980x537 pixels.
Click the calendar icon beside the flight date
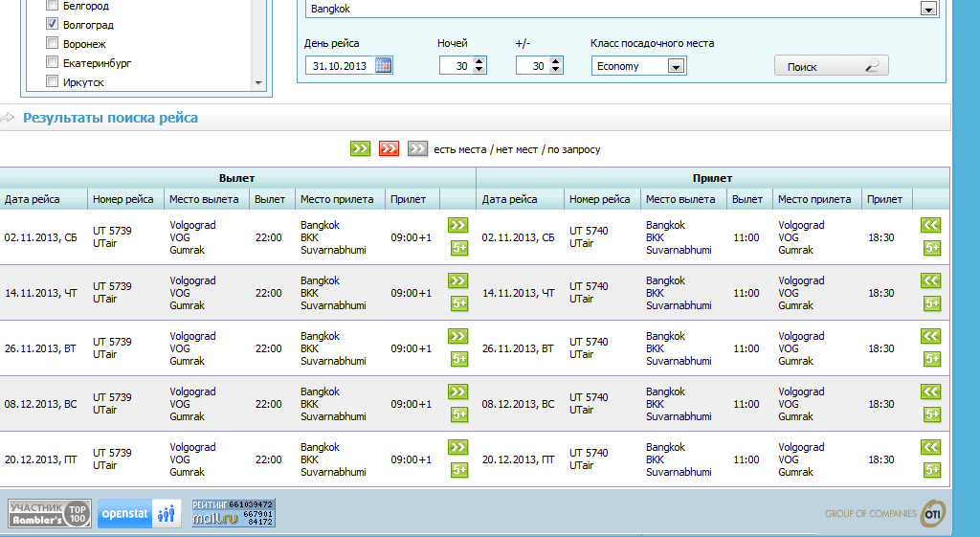pos(383,66)
